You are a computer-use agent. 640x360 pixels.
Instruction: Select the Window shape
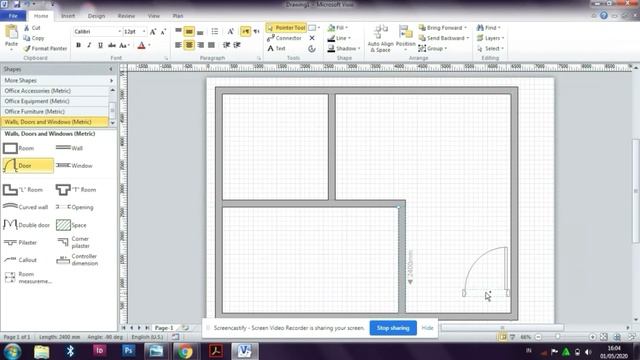click(74, 165)
